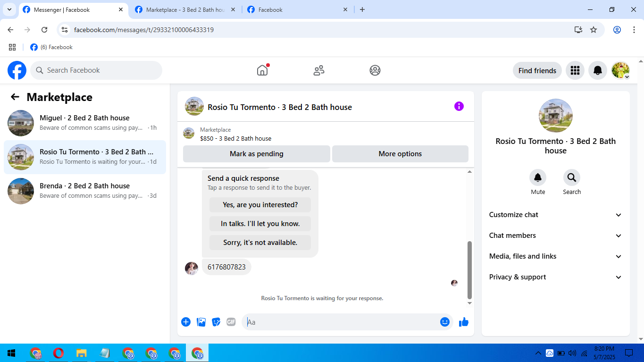The height and width of the screenshot is (362, 644).
Task: Show hidden system tray icons
Action: [538, 353]
